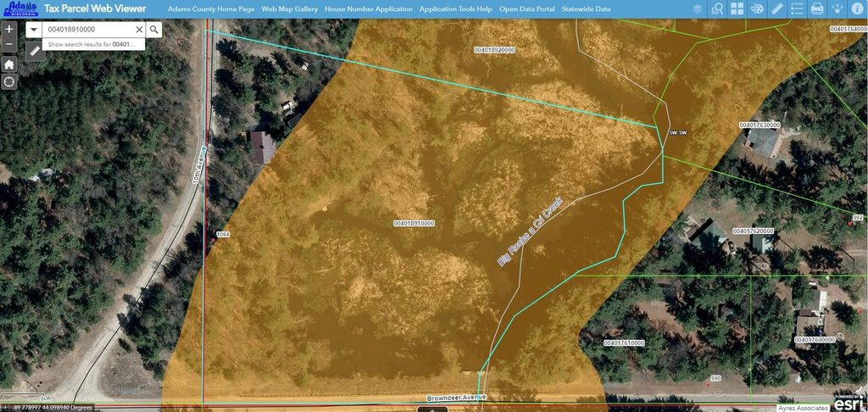Open the Web Map Gallery link

[x=289, y=9]
